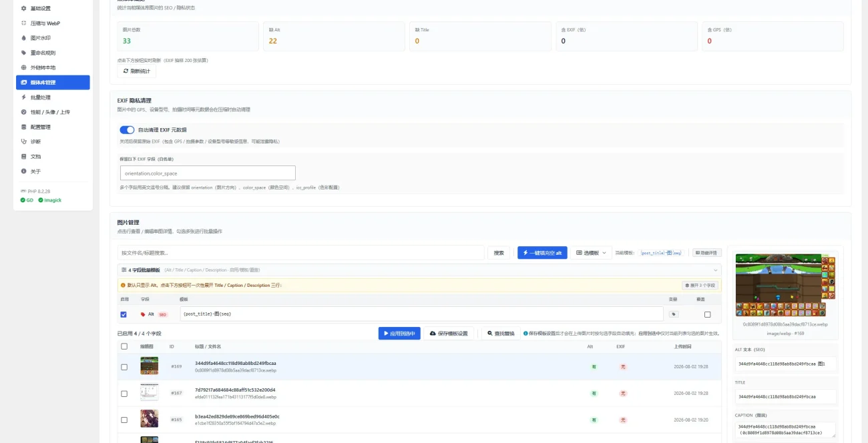The height and width of the screenshot is (443, 868).
Task: Uncheck the Alt field enable checkbox
Action: 124,314
